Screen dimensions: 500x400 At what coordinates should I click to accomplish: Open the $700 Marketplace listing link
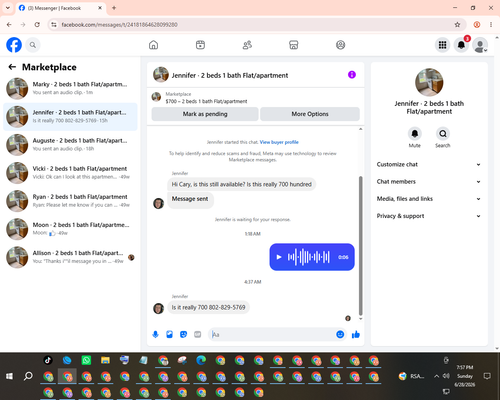click(x=206, y=101)
